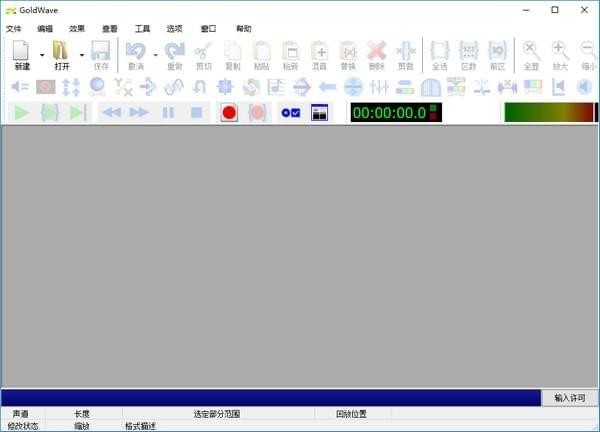The width and height of the screenshot is (600, 432).
Task: Click the Zoom In (放大) magnifier icon
Action: 560,51
